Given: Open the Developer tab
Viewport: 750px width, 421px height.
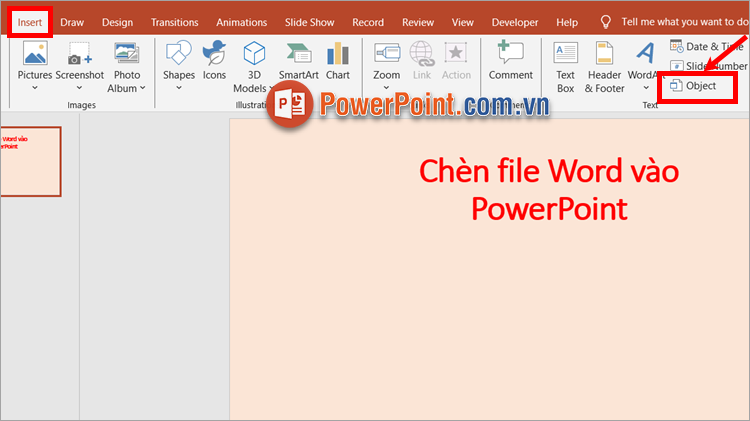Looking at the screenshot, I should point(515,22).
